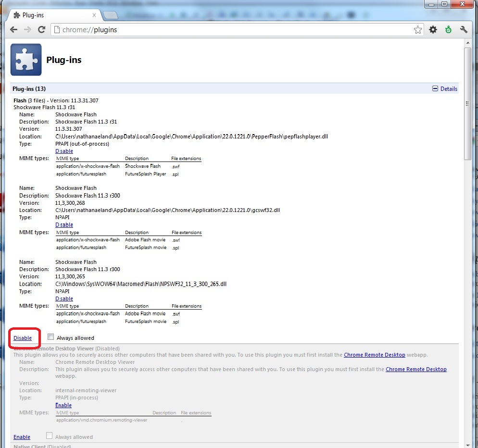Click the green extension icon in toolbar
The width and height of the screenshot is (478, 448).
(x=448, y=29)
